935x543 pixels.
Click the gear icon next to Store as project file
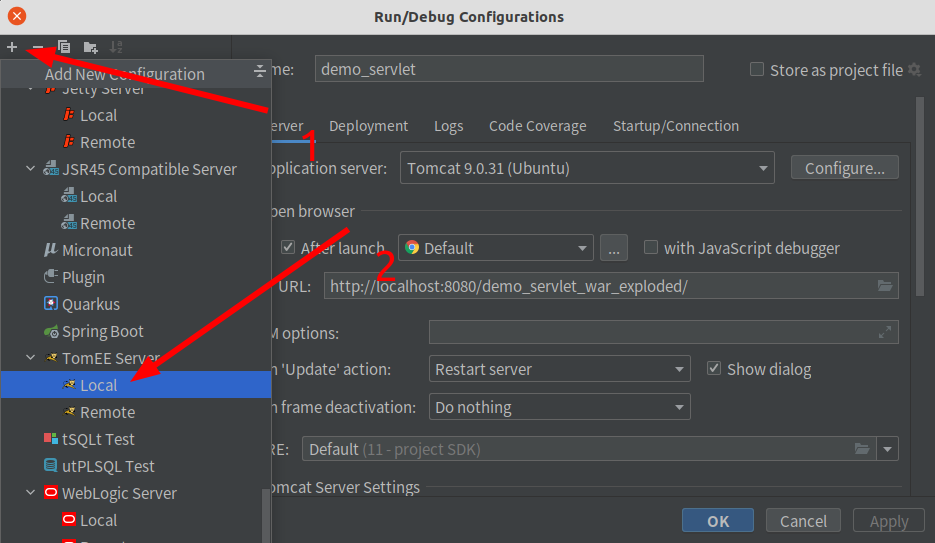click(x=914, y=70)
